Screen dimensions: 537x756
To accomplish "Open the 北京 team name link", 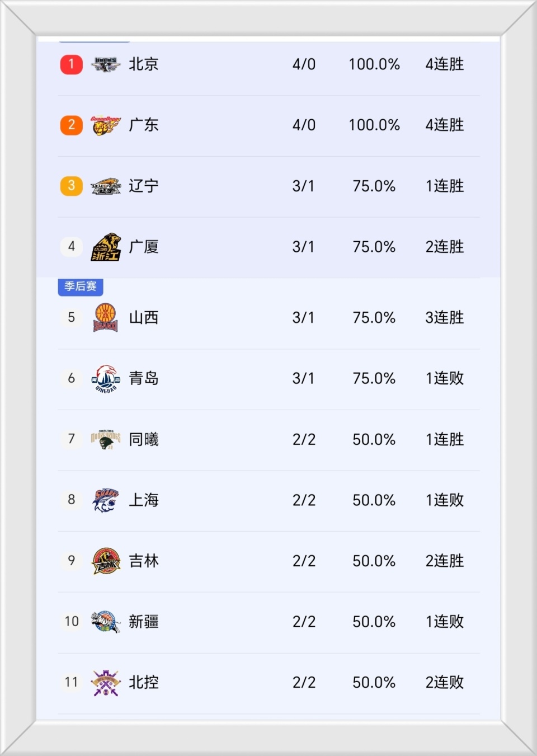I will coord(144,64).
